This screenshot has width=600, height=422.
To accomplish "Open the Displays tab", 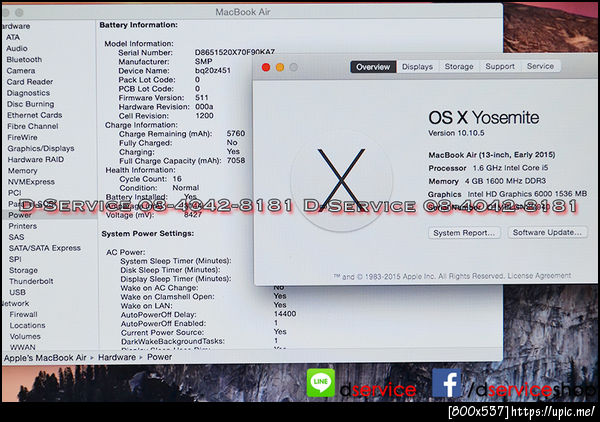I will pyautogui.click(x=417, y=67).
